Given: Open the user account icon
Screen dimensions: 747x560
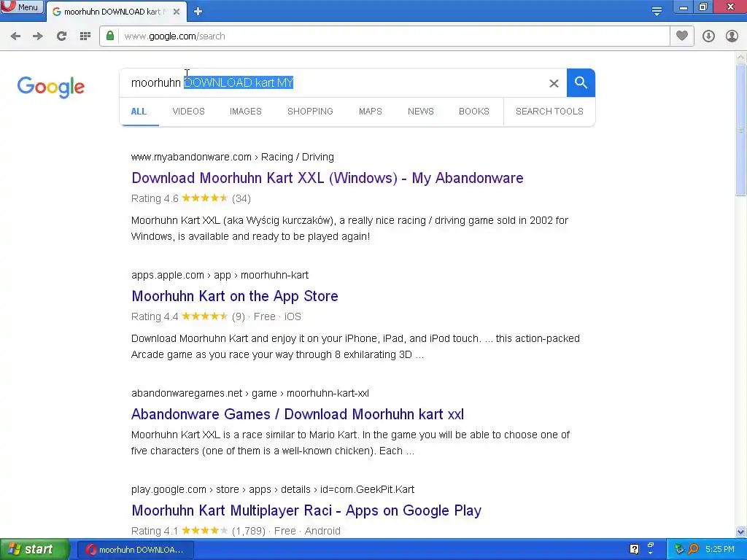Looking at the screenshot, I should (732, 36).
